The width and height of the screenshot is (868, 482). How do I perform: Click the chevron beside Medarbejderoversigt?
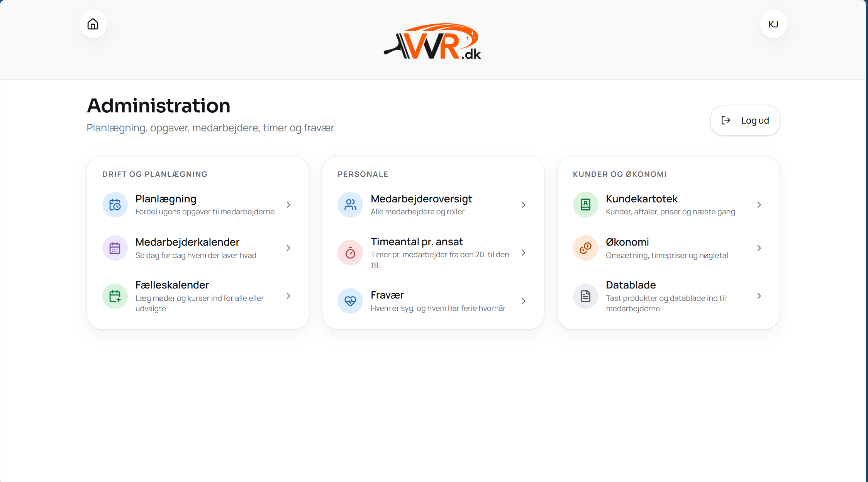point(524,205)
